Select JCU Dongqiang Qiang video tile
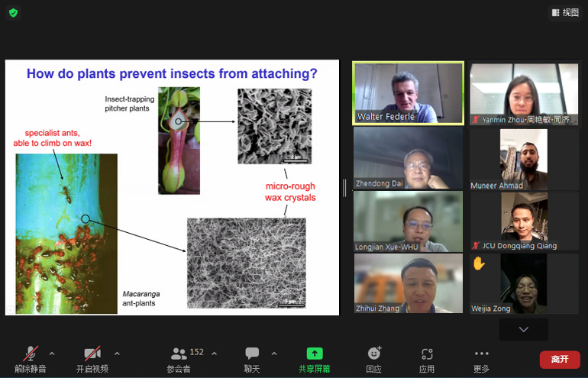This screenshot has width=588, height=378. coord(524,221)
